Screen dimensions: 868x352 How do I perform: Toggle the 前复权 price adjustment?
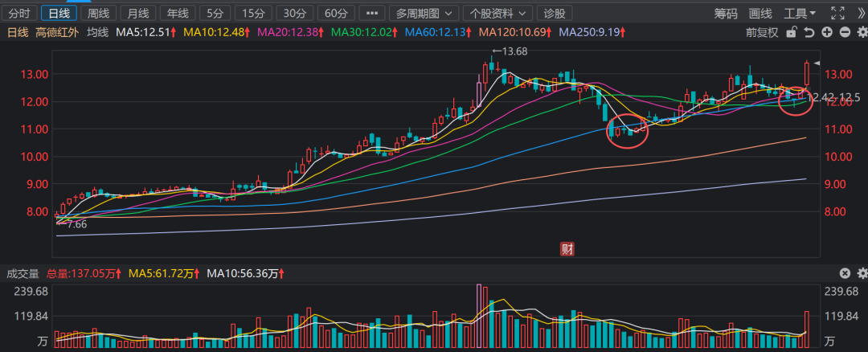762,32
